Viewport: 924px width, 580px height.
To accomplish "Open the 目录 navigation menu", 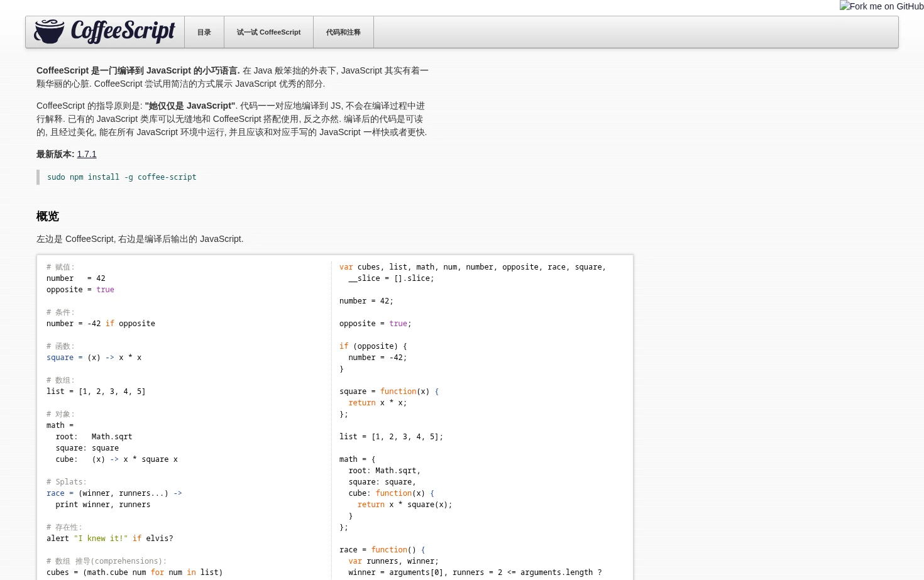I will pyautogui.click(x=204, y=32).
